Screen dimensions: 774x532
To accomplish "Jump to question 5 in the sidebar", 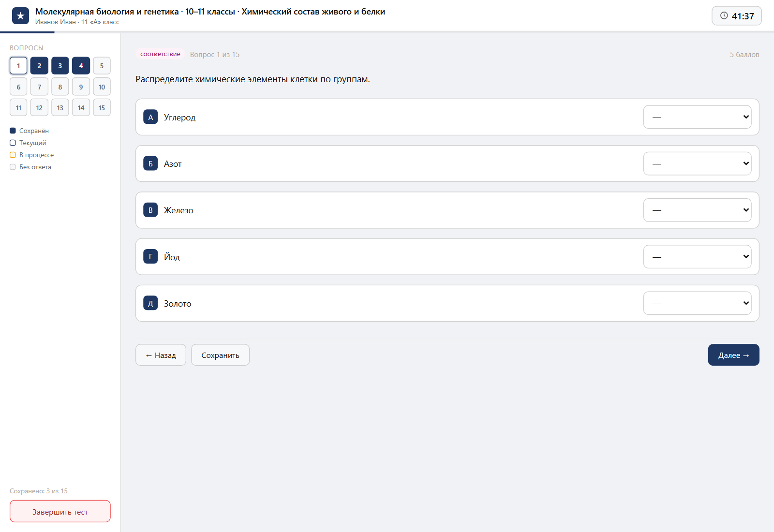I will pyautogui.click(x=102, y=66).
